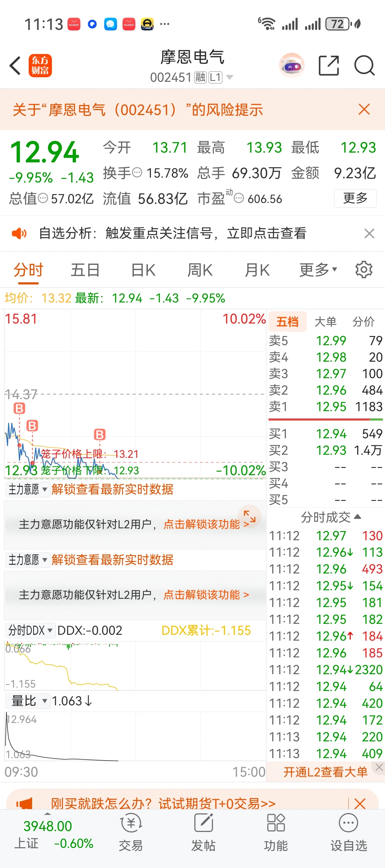Tap the battery indicator showing 72
The width and height of the screenshot is (385, 868).
339,24
